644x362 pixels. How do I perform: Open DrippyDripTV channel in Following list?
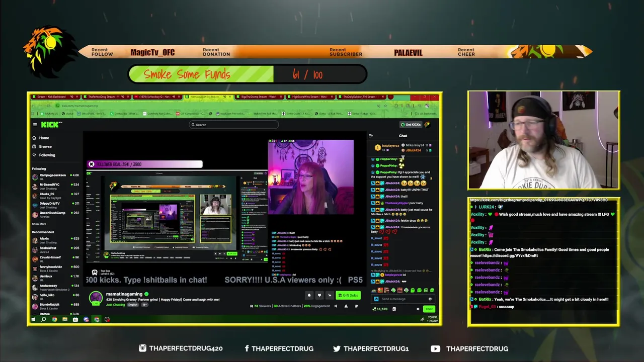click(55, 205)
